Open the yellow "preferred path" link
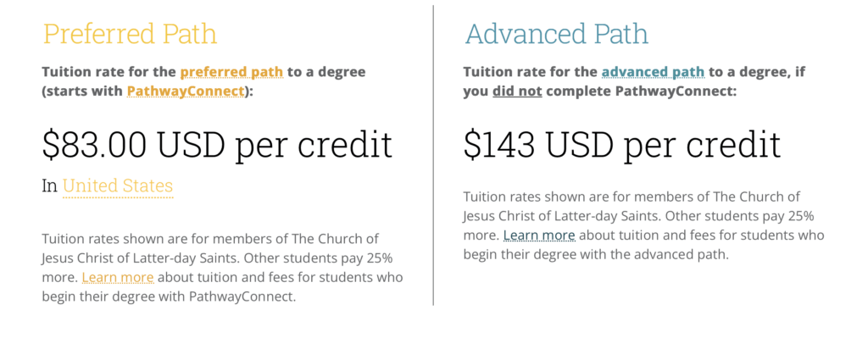 (232, 72)
